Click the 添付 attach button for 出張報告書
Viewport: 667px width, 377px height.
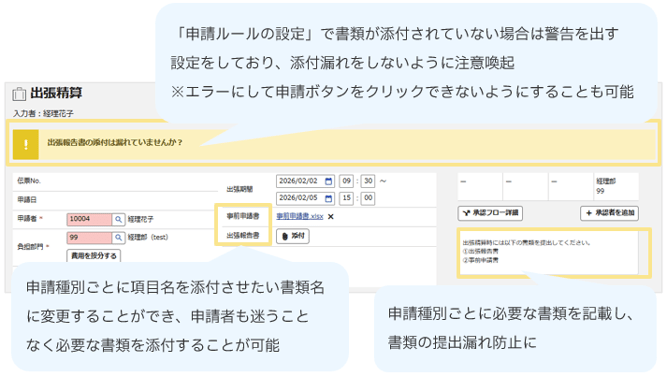(293, 236)
